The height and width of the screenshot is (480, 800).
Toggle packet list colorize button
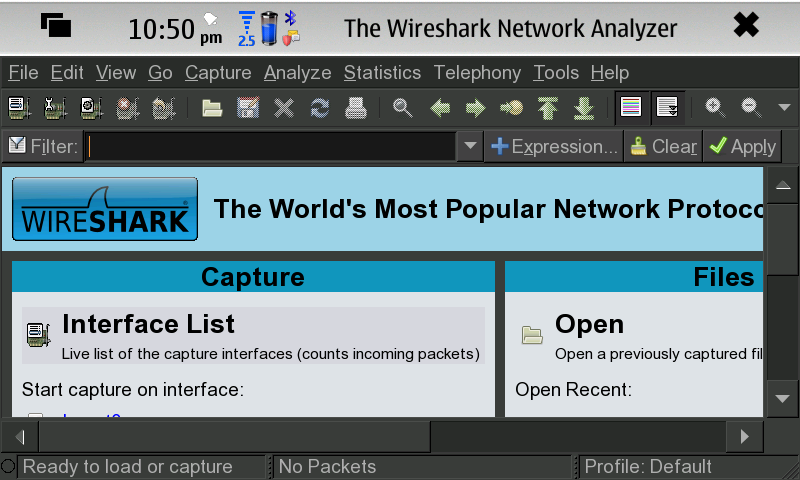[x=631, y=108]
